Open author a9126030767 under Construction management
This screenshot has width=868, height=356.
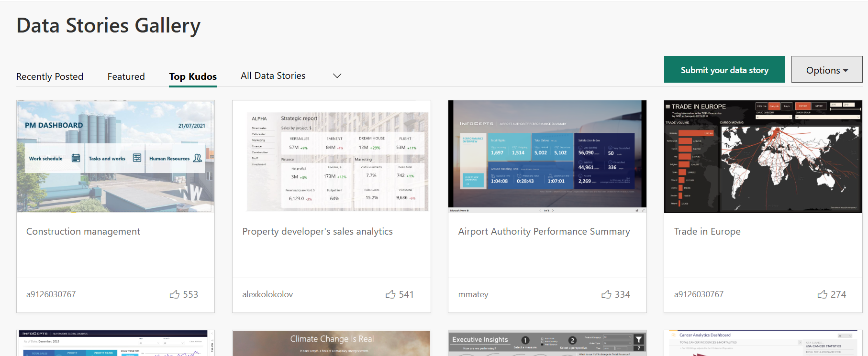pyautogui.click(x=51, y=294)
